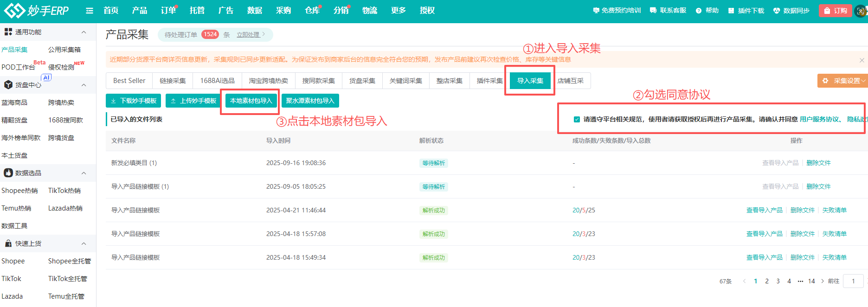Open 授权 menu in top navigation
The image size is (868, 307).
pyautogui.click(x=427, y=10)
